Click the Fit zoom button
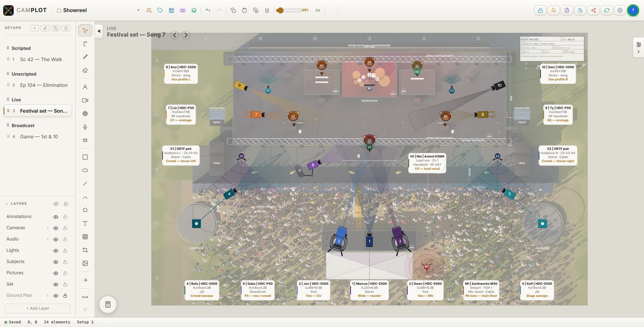 point(318,10)
